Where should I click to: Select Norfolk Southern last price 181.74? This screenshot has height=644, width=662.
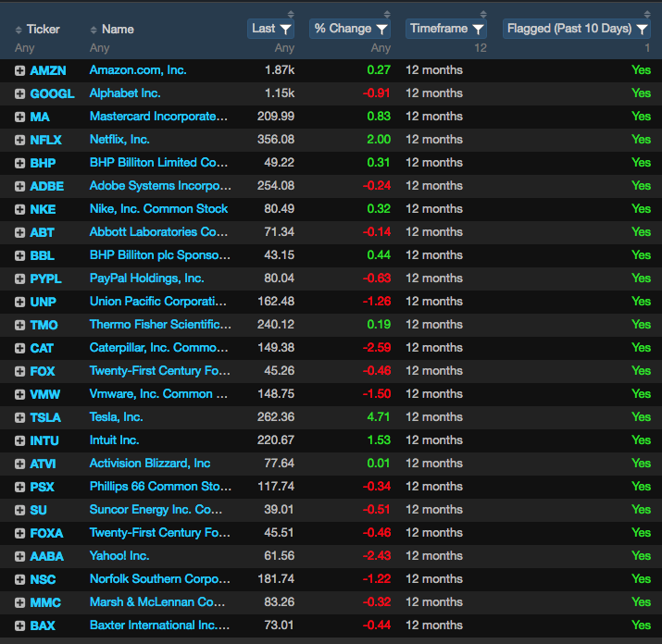pos(276,579)
